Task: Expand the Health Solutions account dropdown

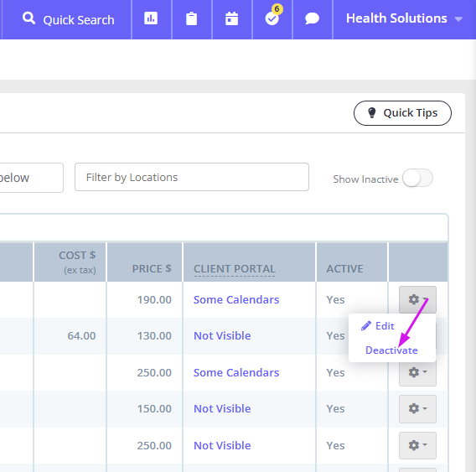Action: [404, 18]
